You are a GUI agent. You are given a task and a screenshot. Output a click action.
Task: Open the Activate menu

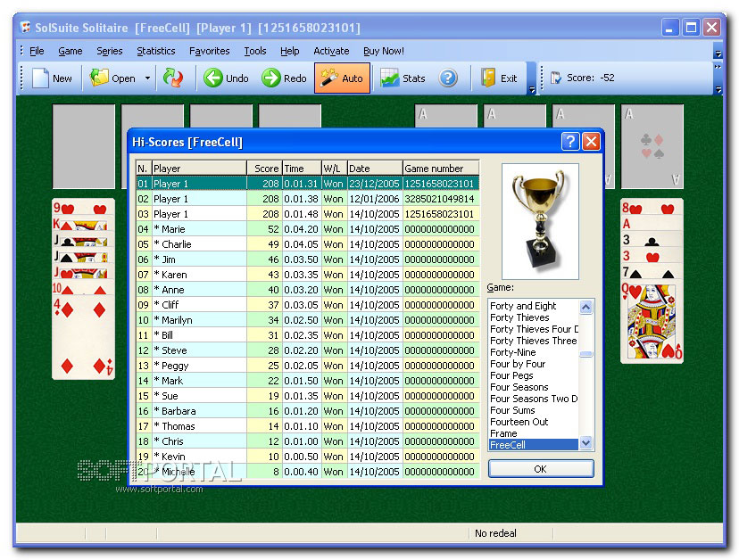click(x=331, y=51)
